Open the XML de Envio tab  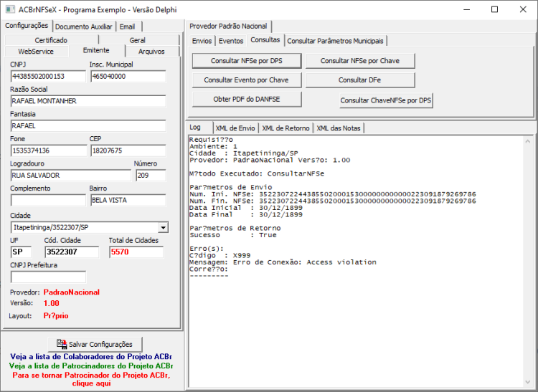235,128
